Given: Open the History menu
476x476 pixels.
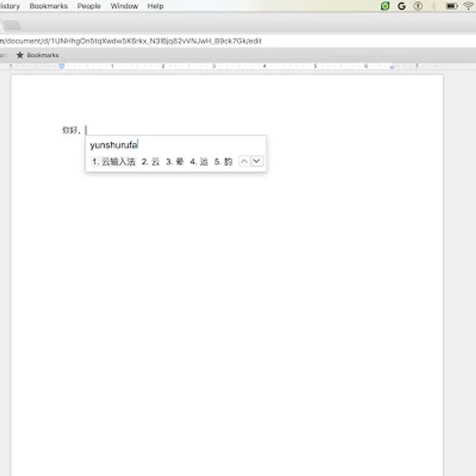Looking at the screenshot, I should [x=9, y=6].
